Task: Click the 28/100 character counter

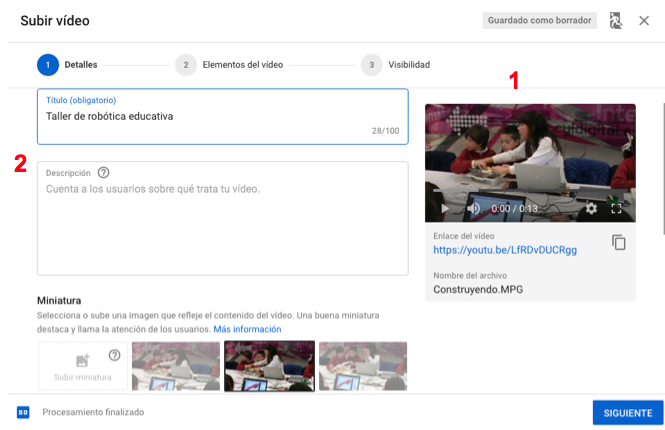Action: coord(386,131)
